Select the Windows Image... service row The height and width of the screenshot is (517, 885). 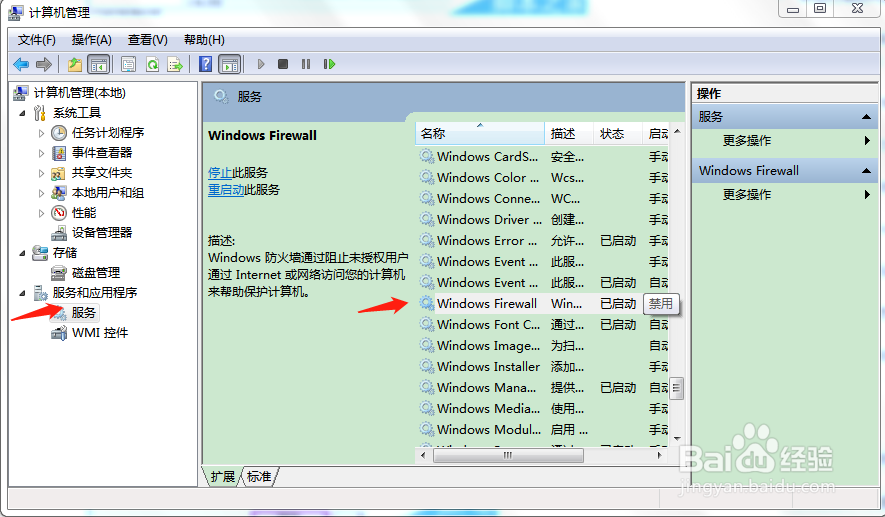tap(543, 345)
